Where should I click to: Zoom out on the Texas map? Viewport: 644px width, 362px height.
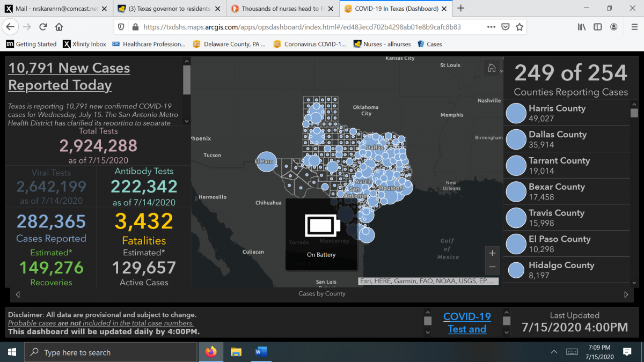tap(492, 267)
